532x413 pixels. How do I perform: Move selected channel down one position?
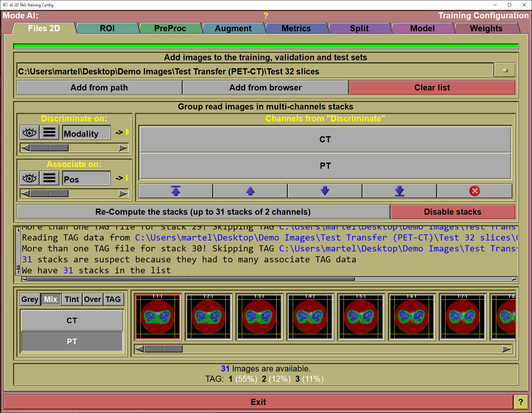tap(325, 191)
